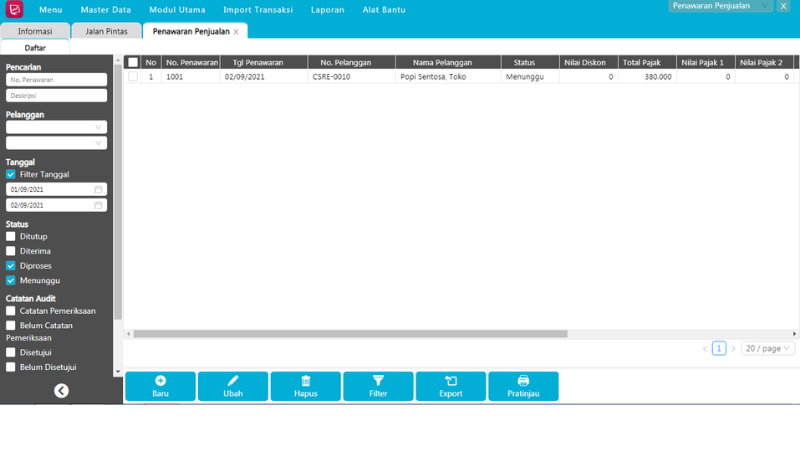
Task: Click the Ubah pencil icon
Action: click(233, 381)
